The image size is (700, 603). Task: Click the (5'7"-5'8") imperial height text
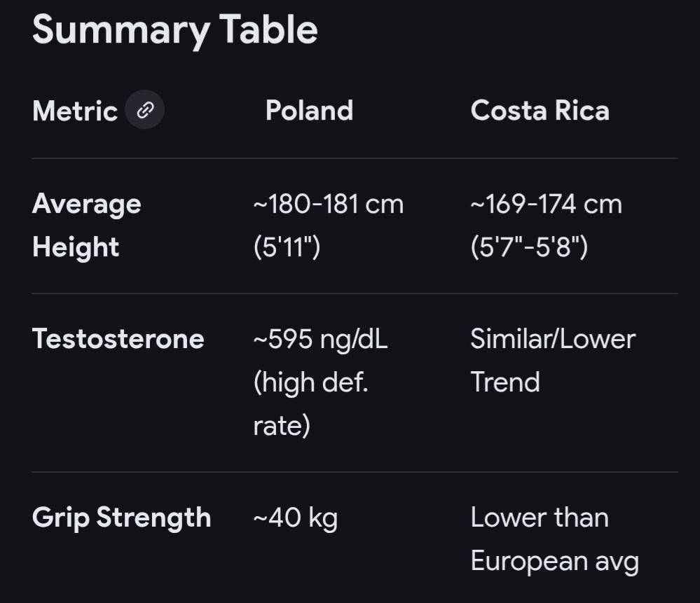tap(529, 247)
